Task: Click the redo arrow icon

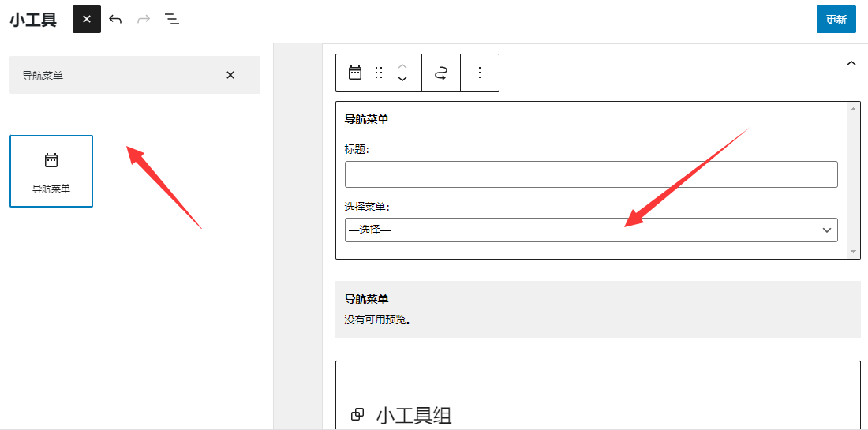Action: (144, 20)
